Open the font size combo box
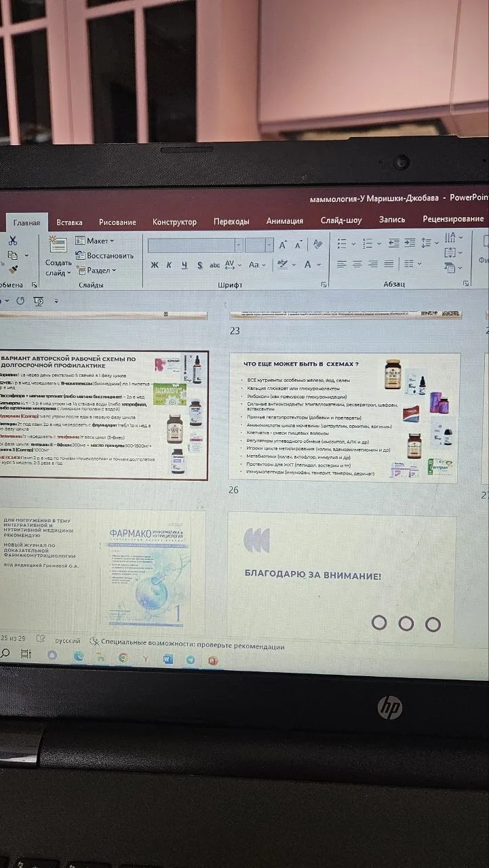The height and width of the screenshot is (868, 489). (259, 245)
